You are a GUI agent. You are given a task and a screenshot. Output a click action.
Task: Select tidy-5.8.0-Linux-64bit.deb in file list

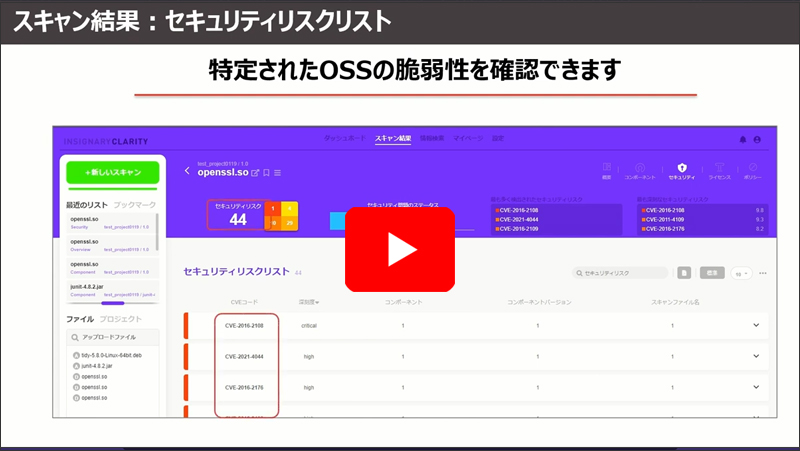112,355
